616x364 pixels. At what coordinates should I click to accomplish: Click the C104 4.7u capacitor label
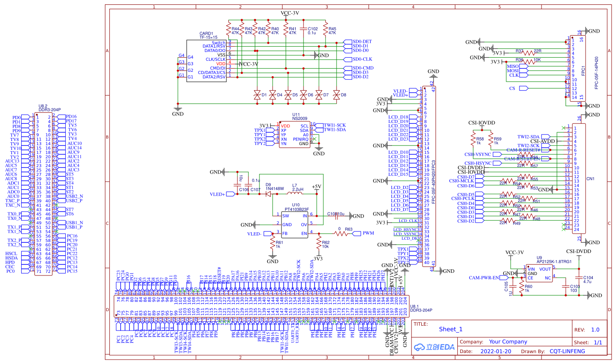click(588, 279)
